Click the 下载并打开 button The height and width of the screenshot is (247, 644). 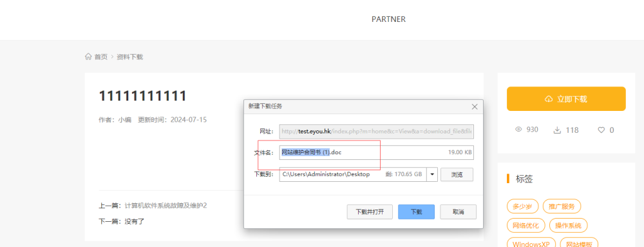click(x=370, y=212)
